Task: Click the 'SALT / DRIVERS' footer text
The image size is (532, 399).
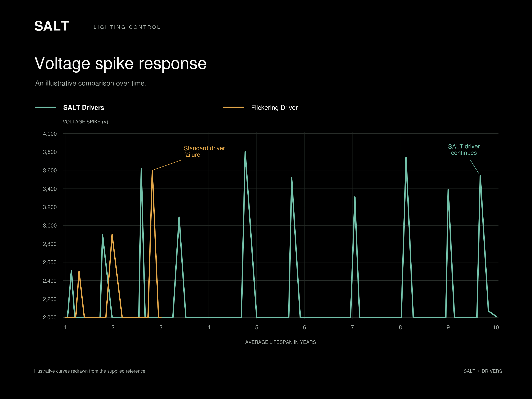Action: [483, 371]
